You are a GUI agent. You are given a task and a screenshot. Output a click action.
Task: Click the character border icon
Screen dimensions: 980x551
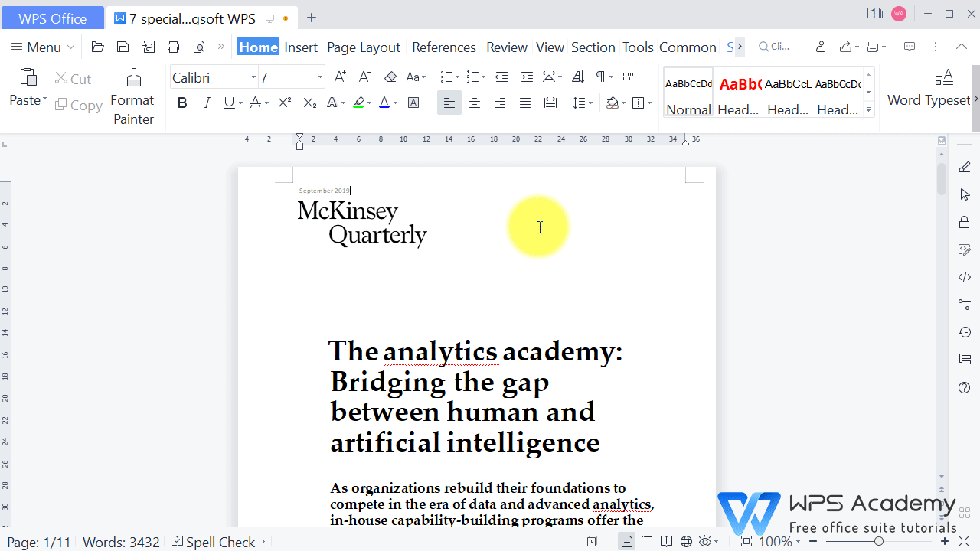pyautogui.click(x=413, y=103)
